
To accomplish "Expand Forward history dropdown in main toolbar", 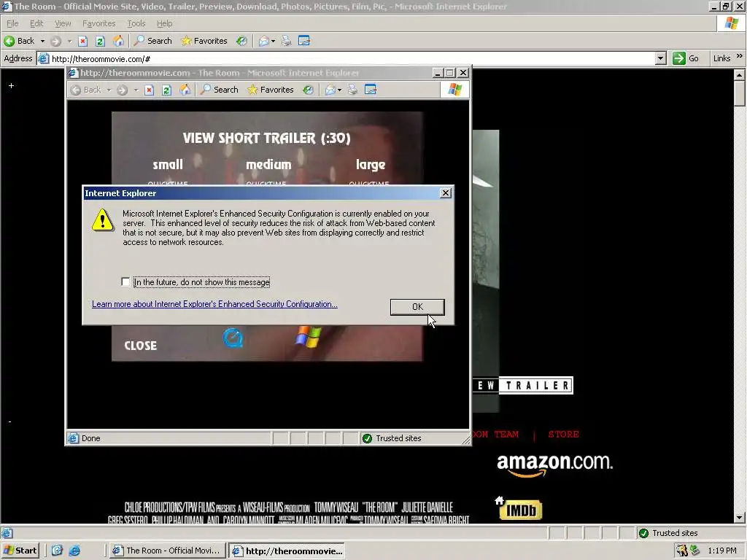I will coord(69,41).
